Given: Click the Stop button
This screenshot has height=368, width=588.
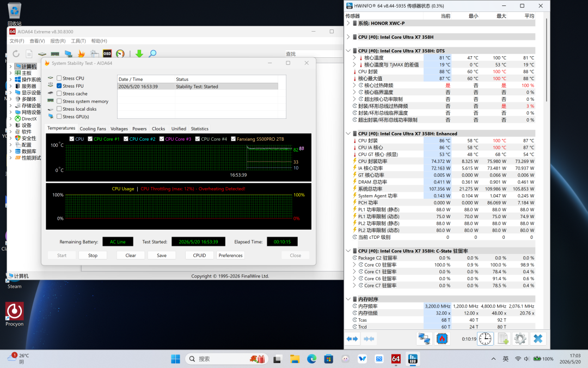Looking at the screenshot, I should (93, 255).
